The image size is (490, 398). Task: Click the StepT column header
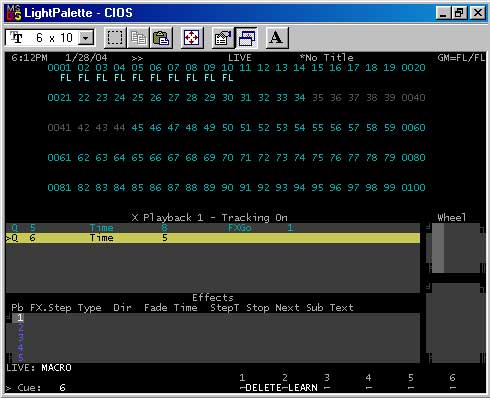click(x=225, y=308)
